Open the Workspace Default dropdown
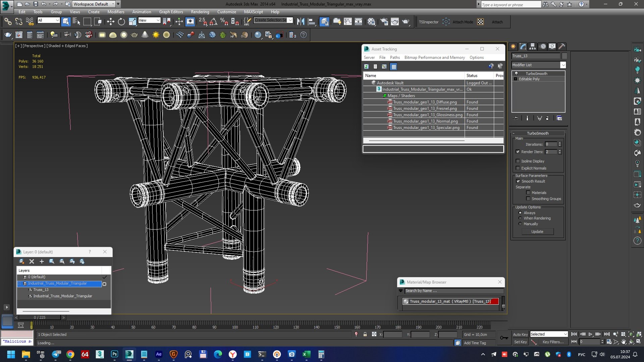The width and height of the screenshot is (644, 362). click(x=94, y=4)
